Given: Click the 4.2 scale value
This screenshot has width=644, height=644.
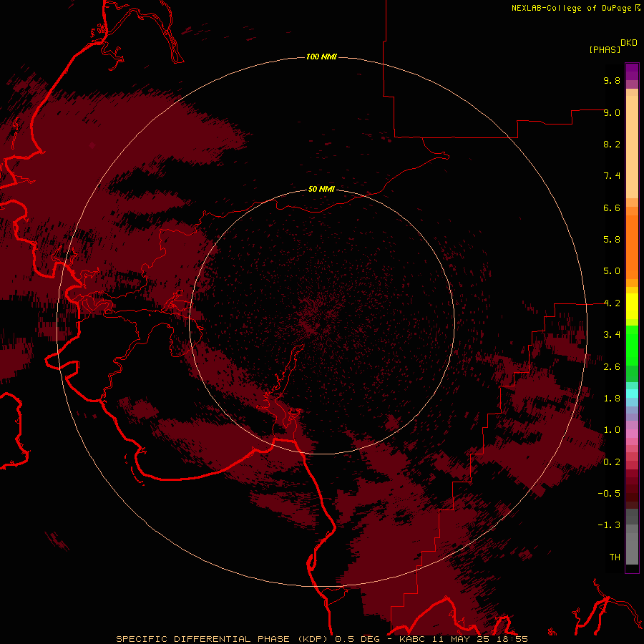Looking at the screenshot, I should (x=612, y=303).
